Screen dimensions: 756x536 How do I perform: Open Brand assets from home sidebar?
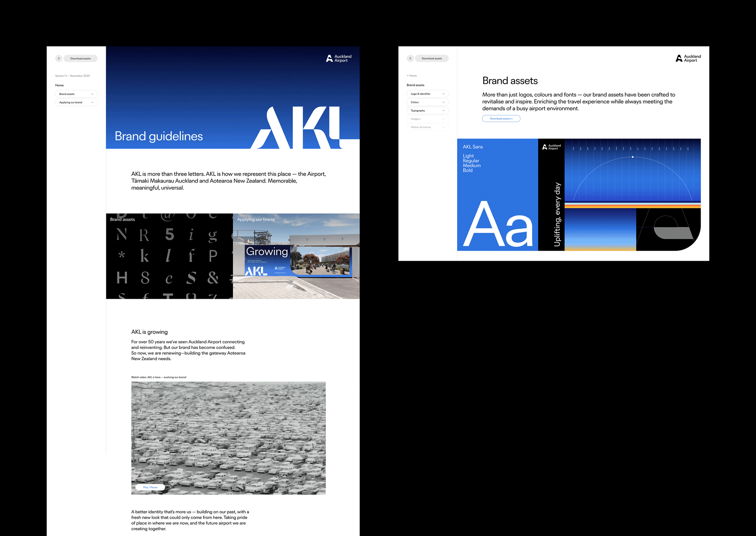point(76,94)
